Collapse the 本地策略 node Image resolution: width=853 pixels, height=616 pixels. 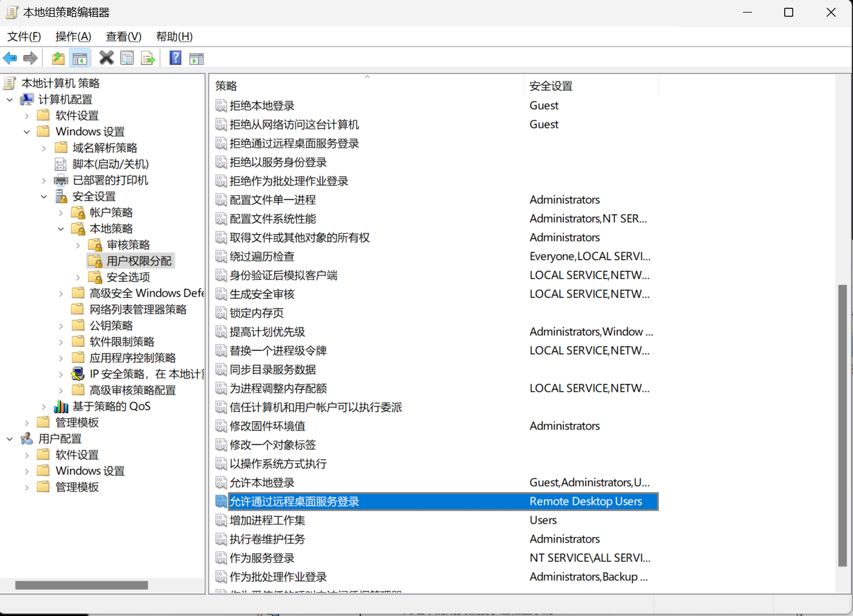(60, 228)
